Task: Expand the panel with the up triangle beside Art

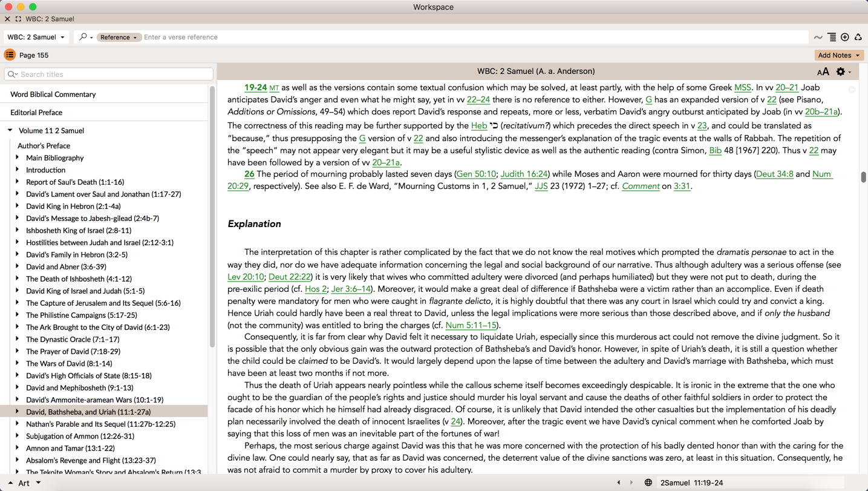Action: [10, 483]
